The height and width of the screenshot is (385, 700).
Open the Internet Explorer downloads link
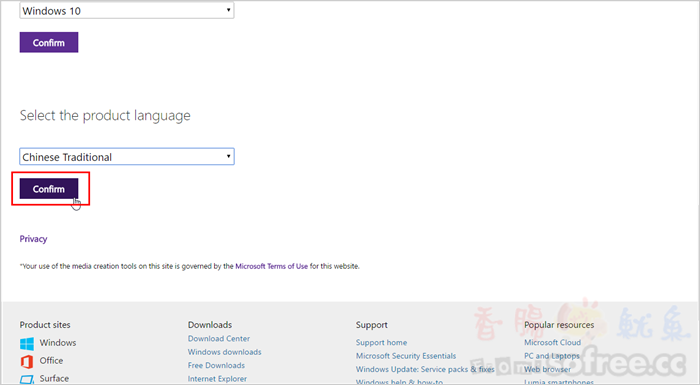pos(217,379)
